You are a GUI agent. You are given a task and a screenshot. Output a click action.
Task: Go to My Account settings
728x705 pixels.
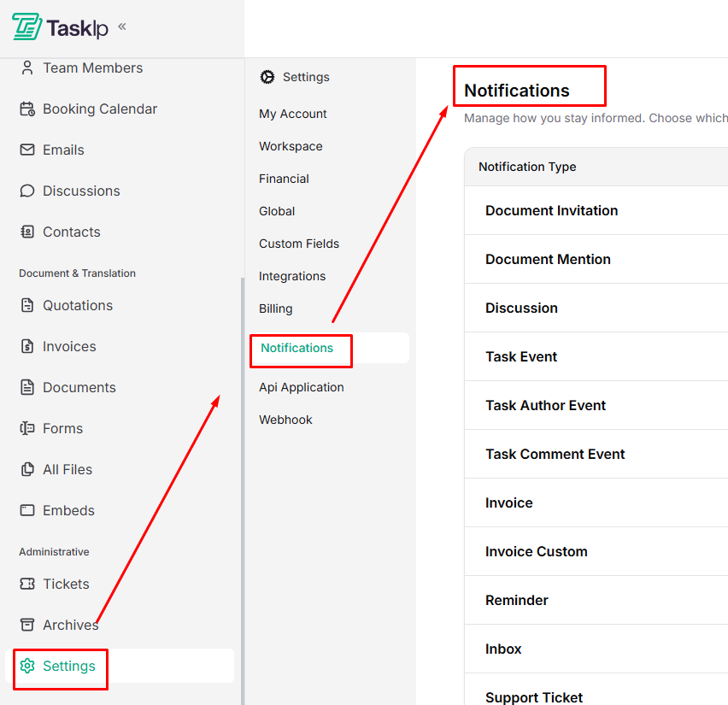(x=293, y=114)
